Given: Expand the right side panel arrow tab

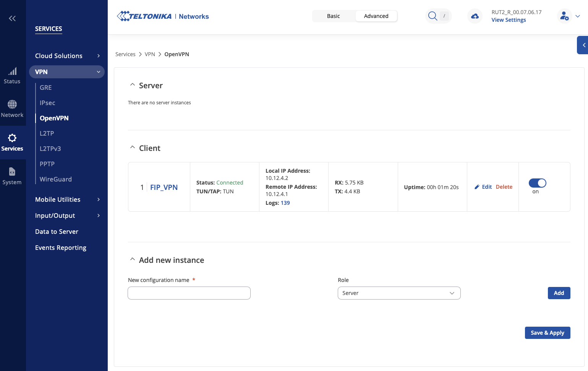Looking at the screenshot, I should click(583, 45).
